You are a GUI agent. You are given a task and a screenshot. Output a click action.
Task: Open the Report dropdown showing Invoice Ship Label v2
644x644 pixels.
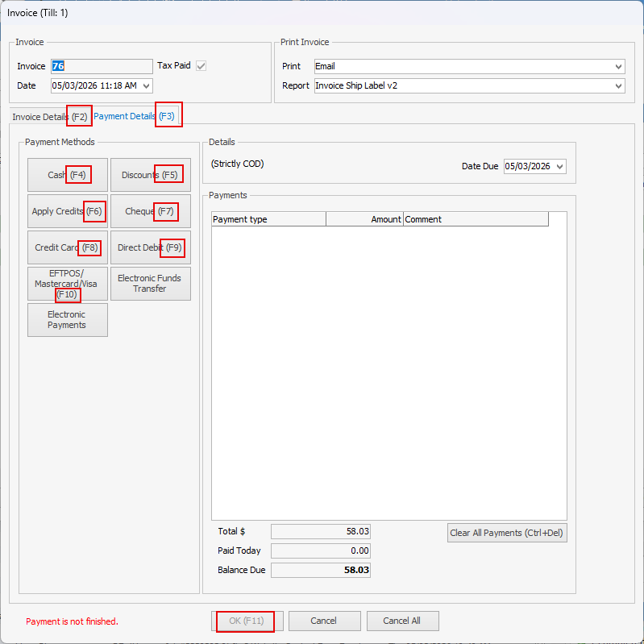pos(618,85)
